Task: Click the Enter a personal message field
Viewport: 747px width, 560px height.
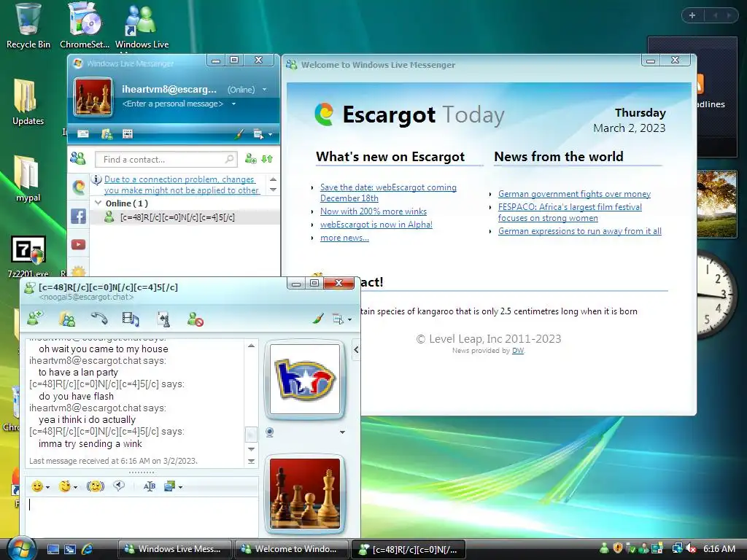Action: (x=172, y=104)
